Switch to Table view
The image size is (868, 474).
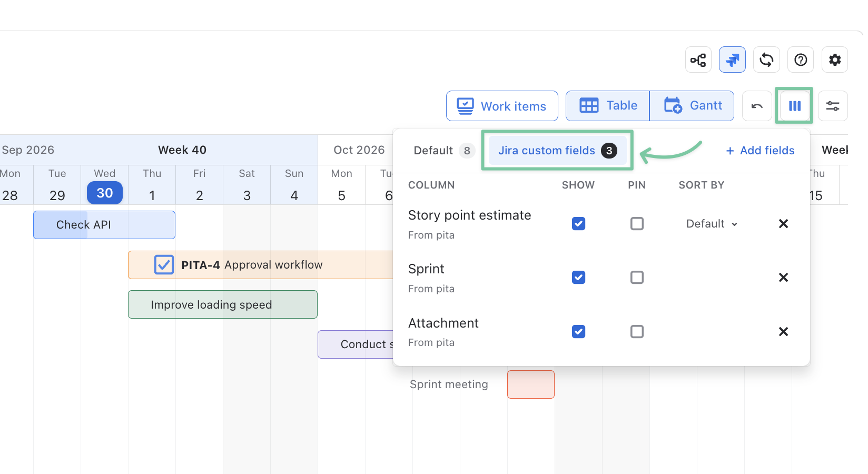pos(608,106)
